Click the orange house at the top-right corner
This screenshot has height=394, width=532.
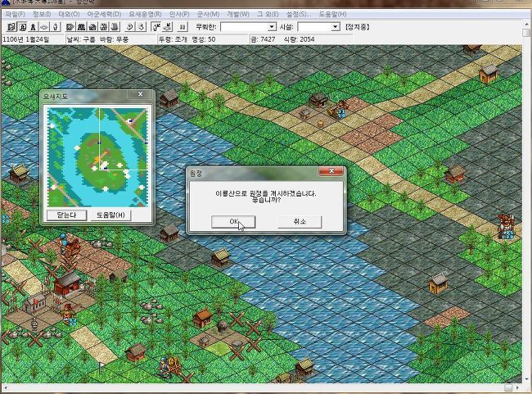489,74
